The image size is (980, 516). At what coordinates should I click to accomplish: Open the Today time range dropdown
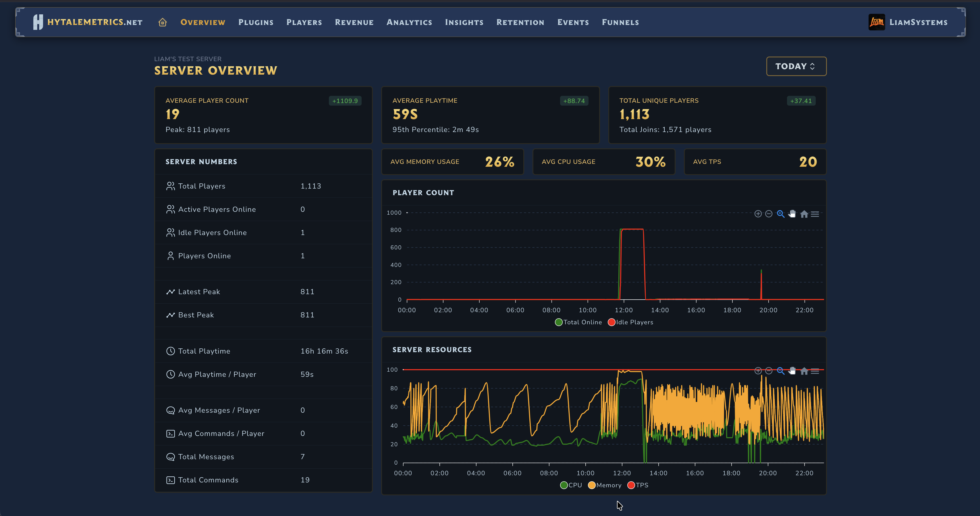(x=796, y=66)
